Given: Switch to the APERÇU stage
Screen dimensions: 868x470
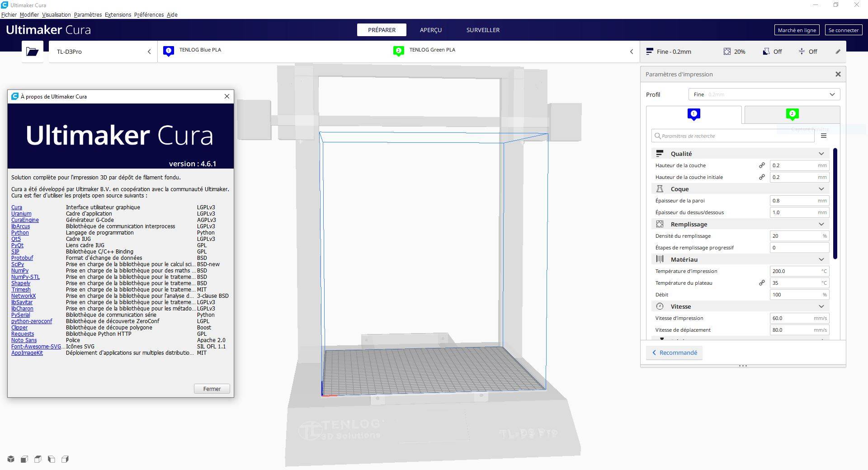Looking at the screenshot, I should coord(431,30).
